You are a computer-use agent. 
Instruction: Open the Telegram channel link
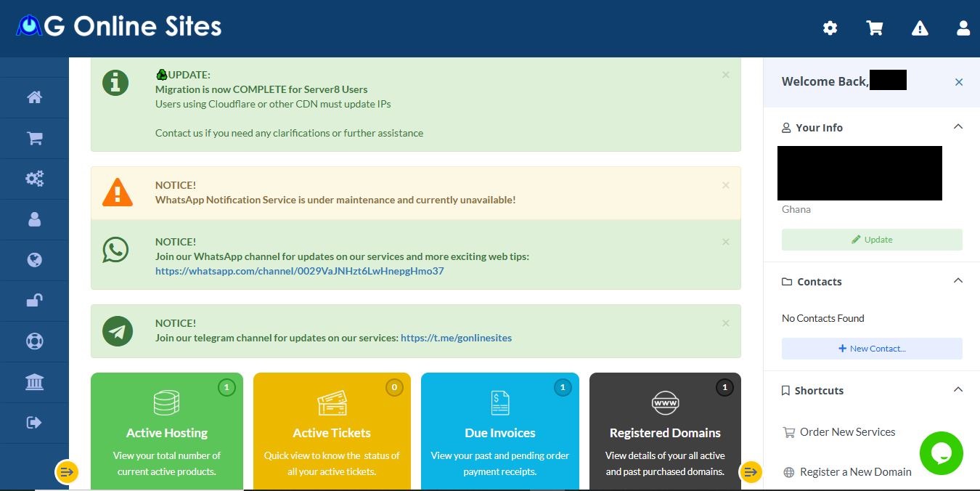pos(456,338)
